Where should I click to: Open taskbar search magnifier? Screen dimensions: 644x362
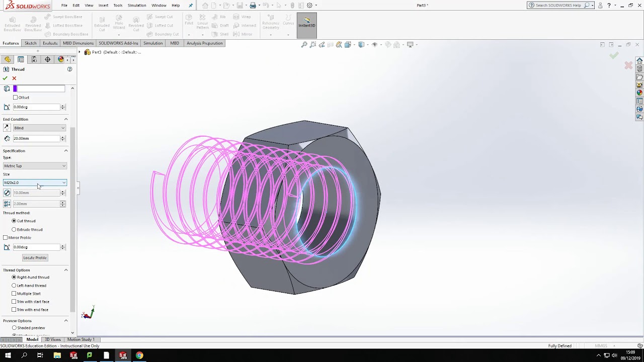pyautogui.click(x=24, y=355)
